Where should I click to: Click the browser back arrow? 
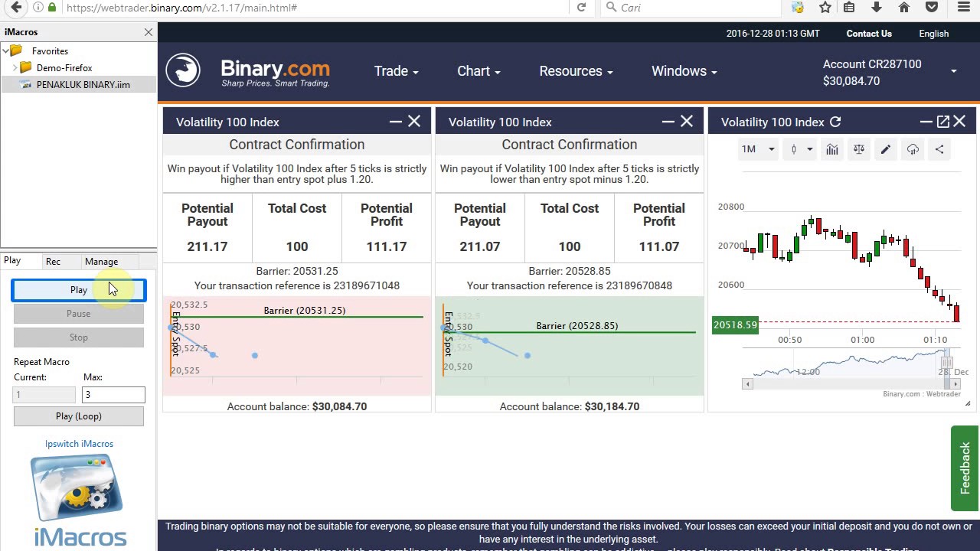click(15, 8)
